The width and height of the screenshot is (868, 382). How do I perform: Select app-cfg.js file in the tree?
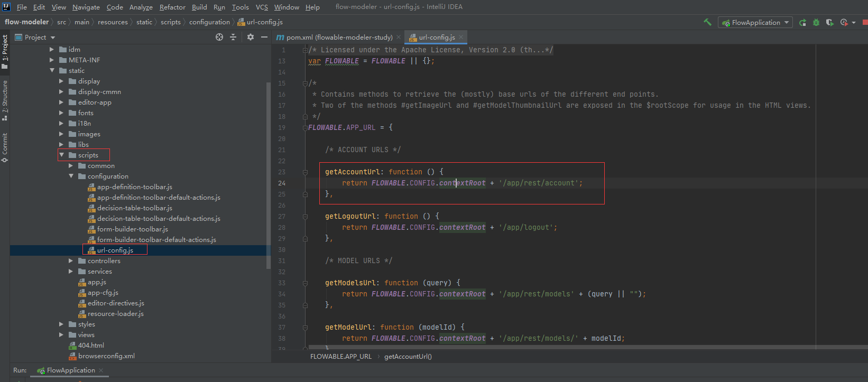(x=103, y=292)
